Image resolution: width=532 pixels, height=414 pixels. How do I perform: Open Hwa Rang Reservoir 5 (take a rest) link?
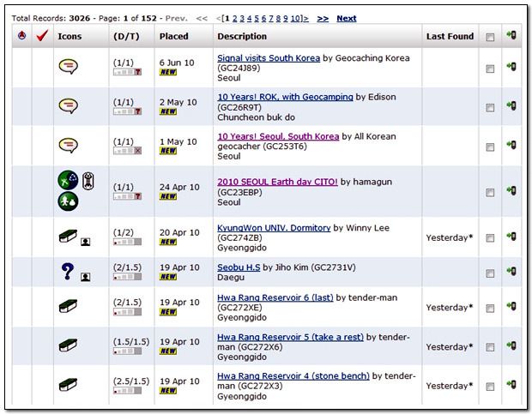(x=290, y=337)
